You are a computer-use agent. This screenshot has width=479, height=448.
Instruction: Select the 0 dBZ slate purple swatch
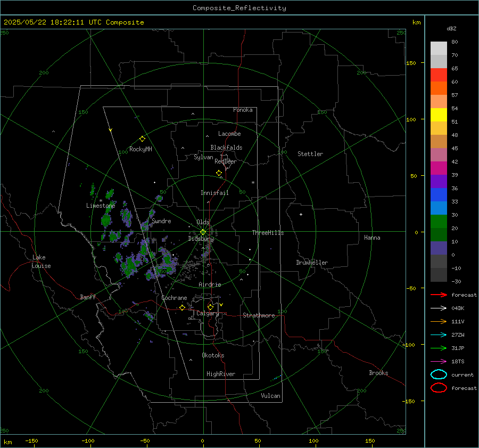point(439,248)
